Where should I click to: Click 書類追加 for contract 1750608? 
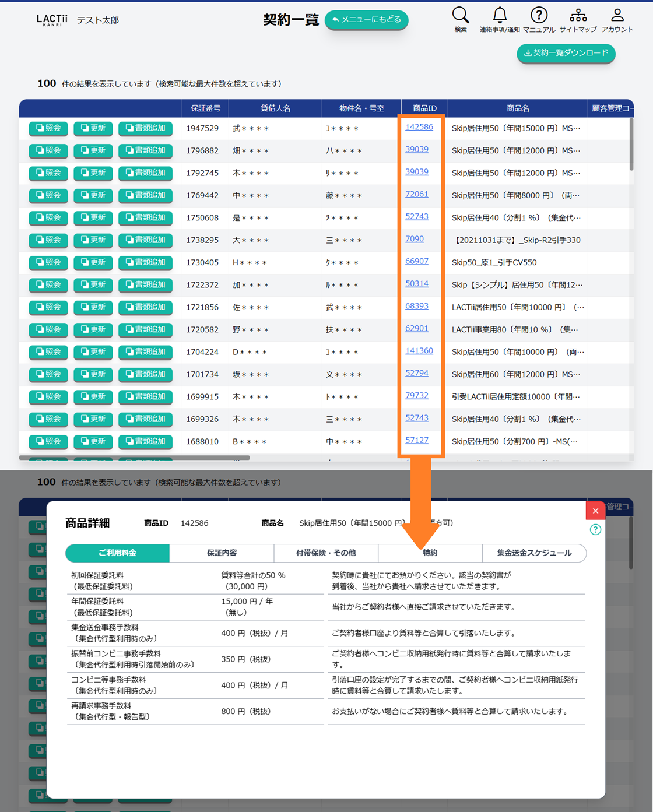click(145, 217)
